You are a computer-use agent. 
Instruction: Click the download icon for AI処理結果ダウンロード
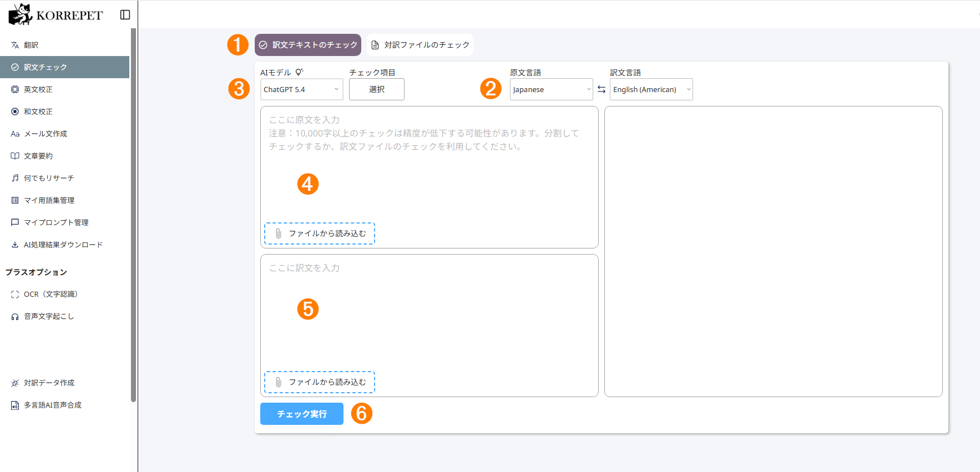pyautogui.click(x=15, y=245)
